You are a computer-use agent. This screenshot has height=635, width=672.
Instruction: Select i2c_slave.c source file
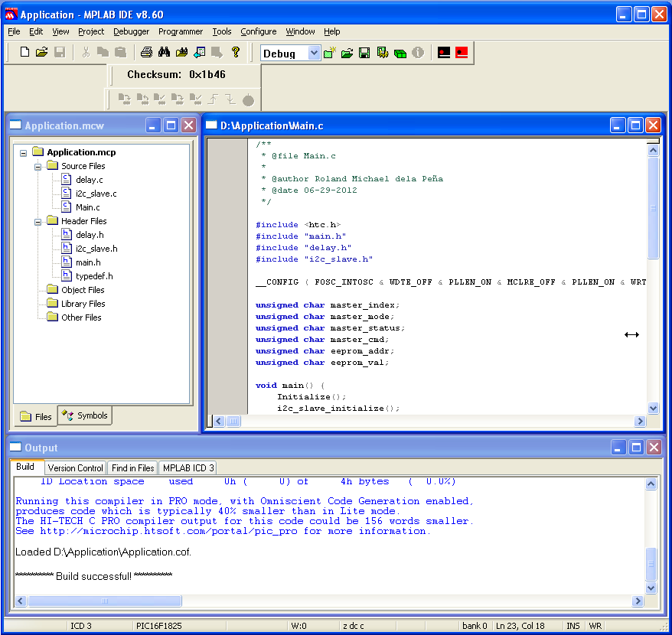coord(96,194)
